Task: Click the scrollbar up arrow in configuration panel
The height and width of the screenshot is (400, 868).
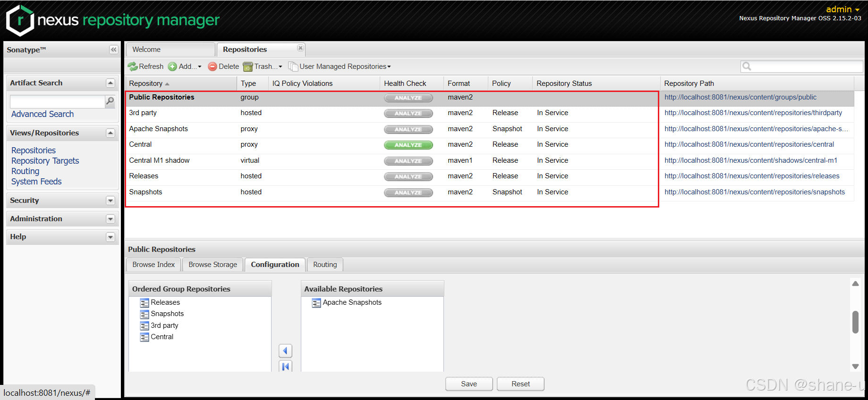Action: pos(855,283)
